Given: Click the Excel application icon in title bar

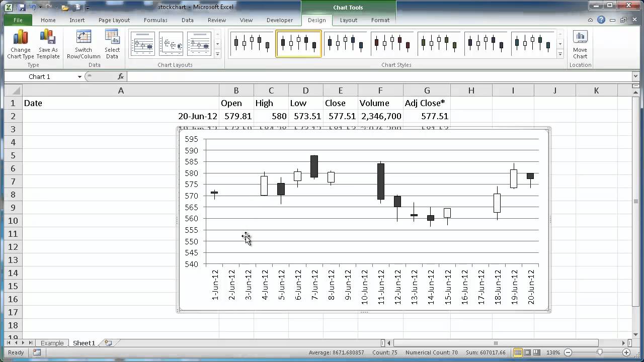Looking at the screenshot, I should click(x=9, y=8).
